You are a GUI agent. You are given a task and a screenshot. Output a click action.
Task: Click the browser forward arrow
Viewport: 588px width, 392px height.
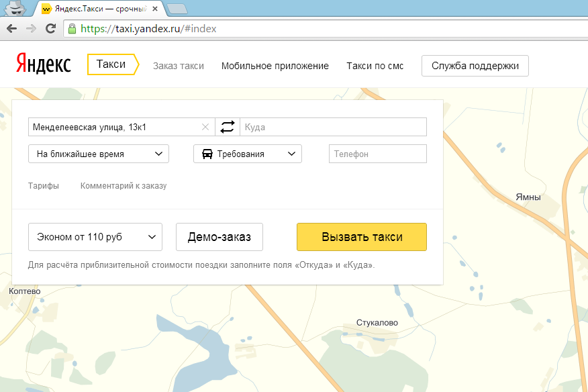click(31, 28)
